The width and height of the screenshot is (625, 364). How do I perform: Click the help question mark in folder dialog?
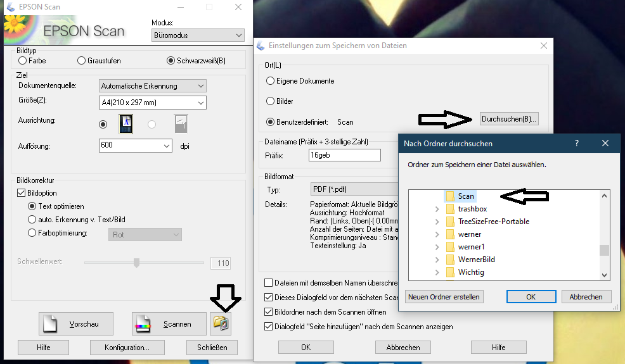click(577, 143)
